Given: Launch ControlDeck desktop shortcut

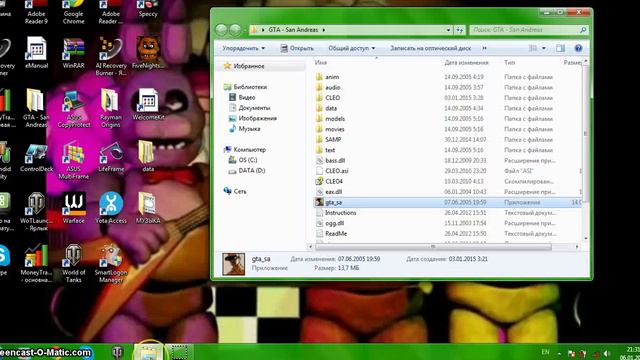Looking at the screenshot, I should (36, 158).
